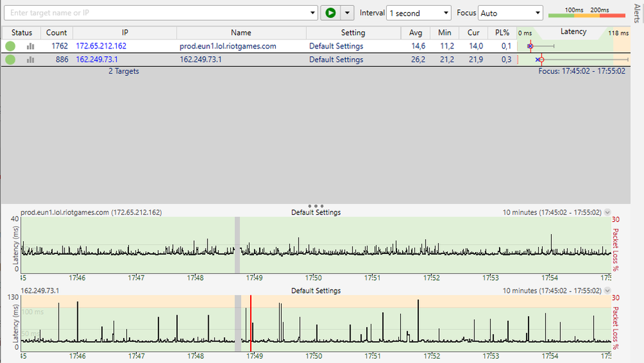Viewport: 644px width, 363px height.
Task: Click green status circle for 162.249.73.1
Action: tap(10, 59)
